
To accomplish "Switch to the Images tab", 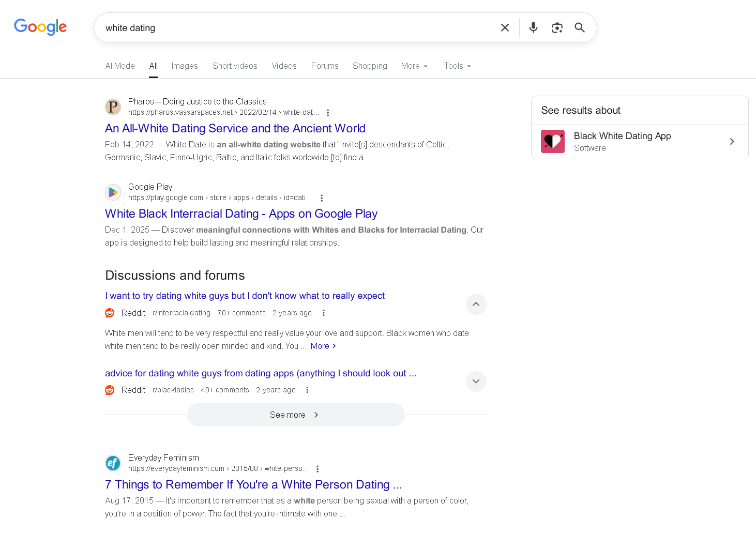I will click(185, 66).
